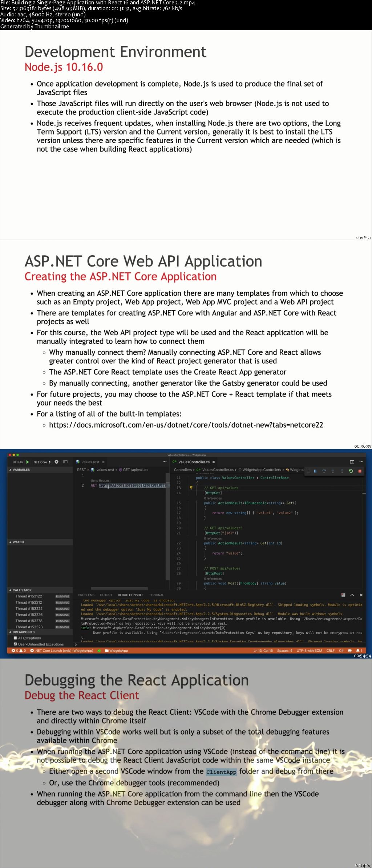
Task: Click the more actions ellipsis for values.rest editor
Action: point(164,462)
